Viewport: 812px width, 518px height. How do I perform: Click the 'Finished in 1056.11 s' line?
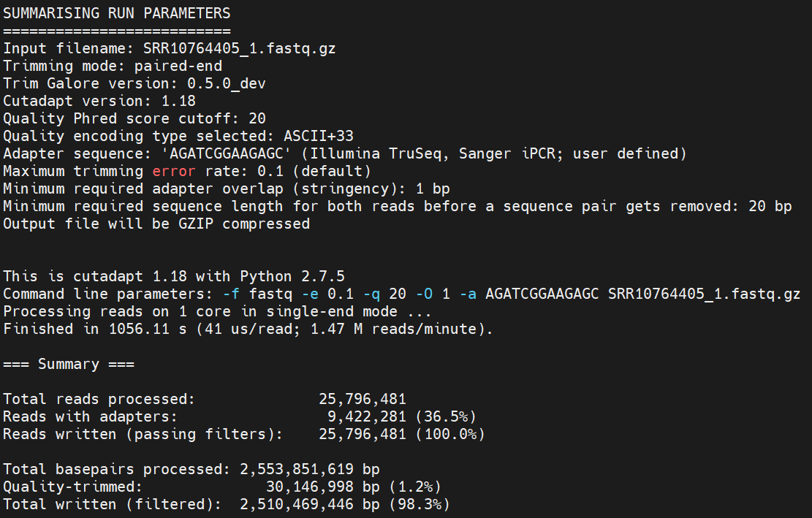pos(248,329)
